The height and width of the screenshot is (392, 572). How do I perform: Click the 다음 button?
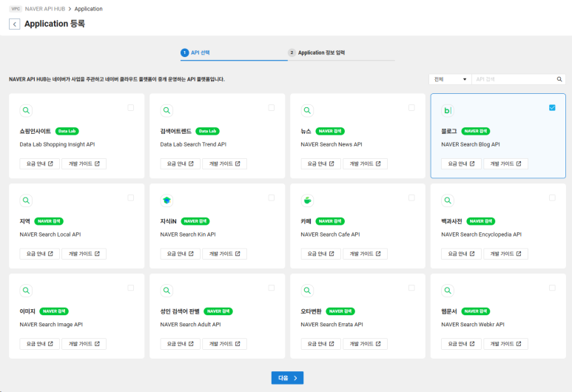pos(287,378)
